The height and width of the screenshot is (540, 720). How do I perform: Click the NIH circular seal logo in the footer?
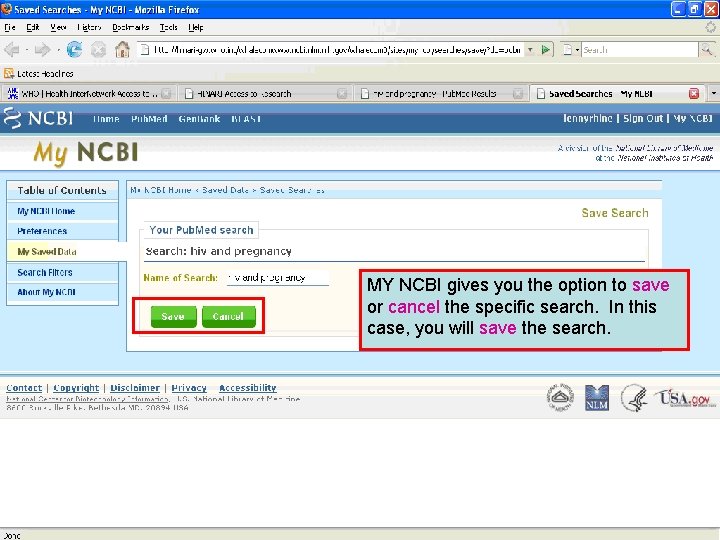(560, 397)
